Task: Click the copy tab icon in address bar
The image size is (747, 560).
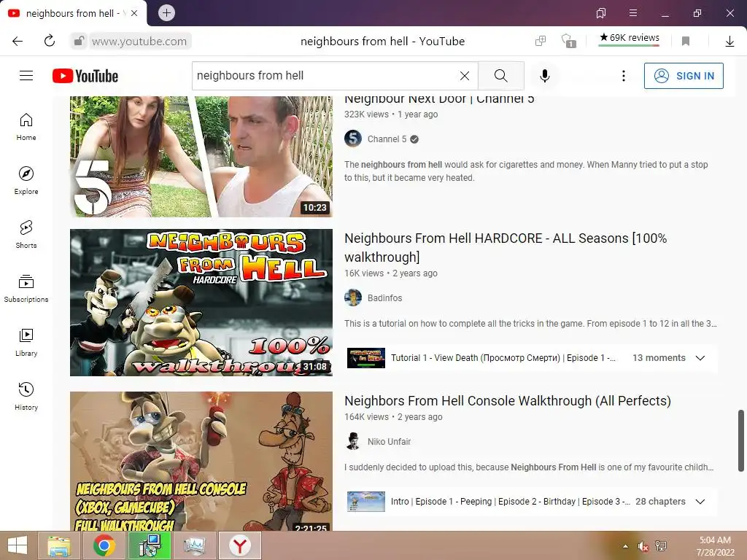Action: [x=541, y=42]
